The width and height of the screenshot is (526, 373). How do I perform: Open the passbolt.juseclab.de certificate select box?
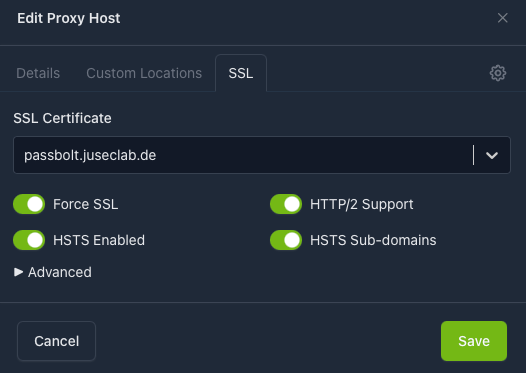[x=262, y=155]
